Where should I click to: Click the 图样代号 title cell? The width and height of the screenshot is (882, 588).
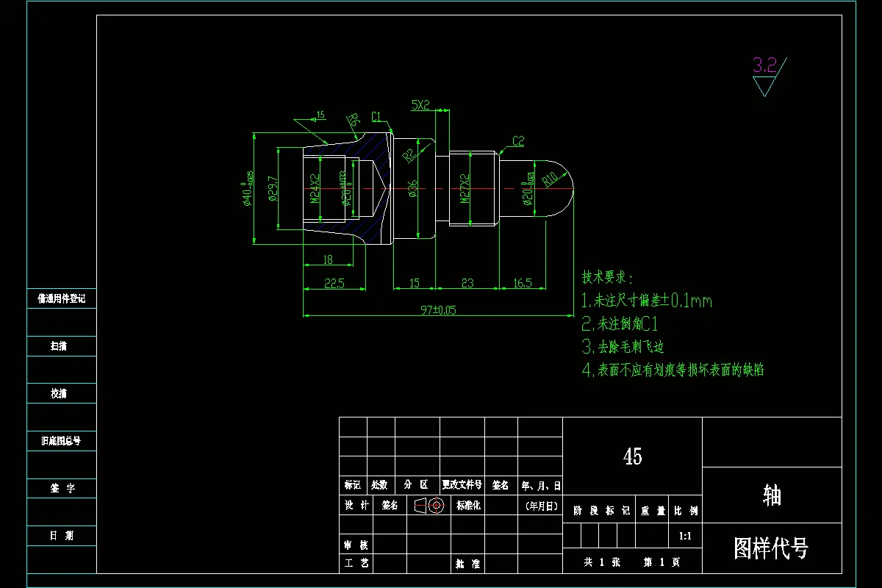click(x=772, y=548)
